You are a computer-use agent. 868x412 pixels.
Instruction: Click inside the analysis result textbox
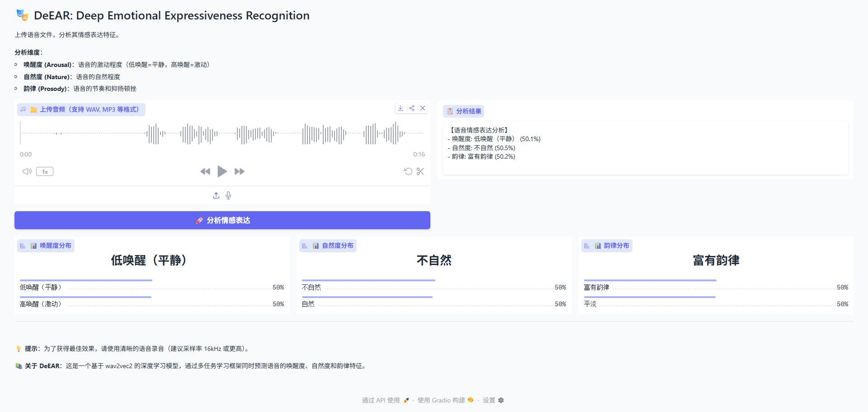click(646, 148)
